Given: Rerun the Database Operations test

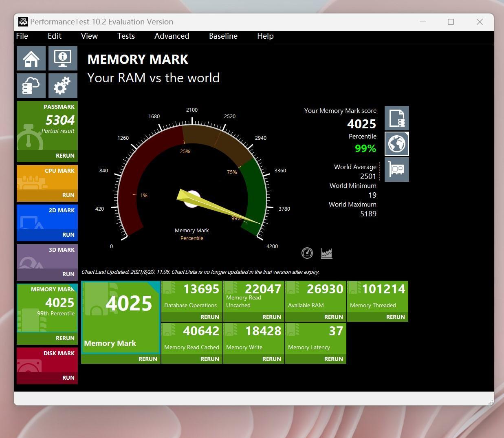Looking at the screenshot, I should [209, 317].
